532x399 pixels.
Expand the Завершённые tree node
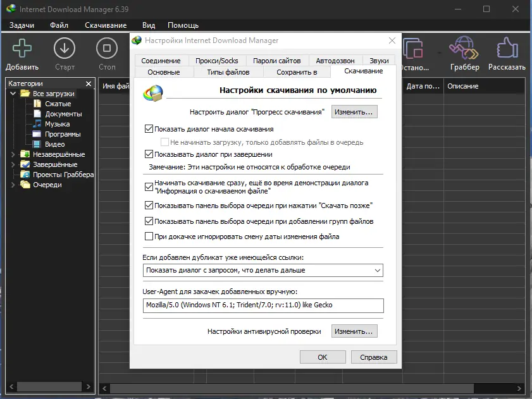pyautogui.click(x=13, y=164)
